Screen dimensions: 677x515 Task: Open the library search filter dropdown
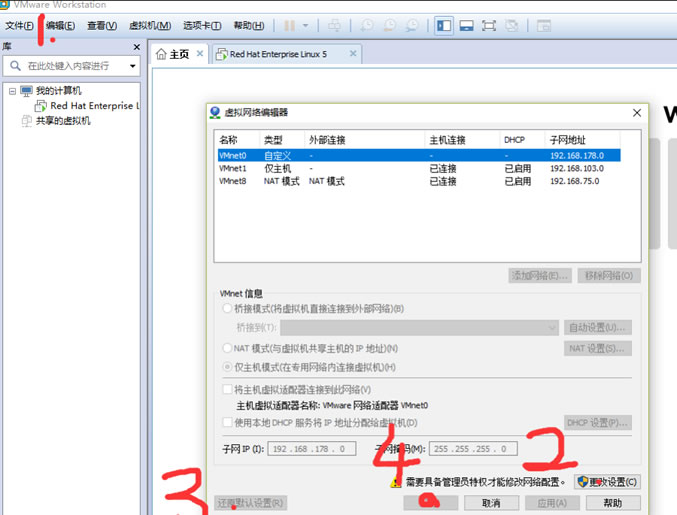133,66
